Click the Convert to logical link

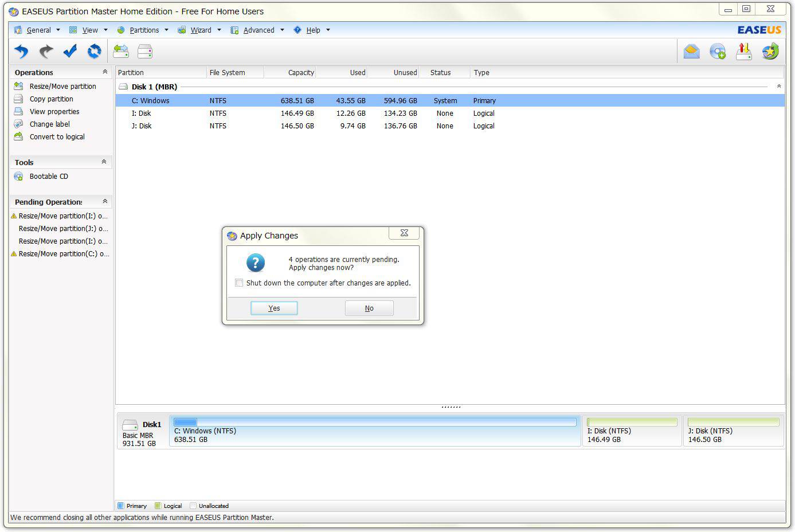[x=57, y=136]
